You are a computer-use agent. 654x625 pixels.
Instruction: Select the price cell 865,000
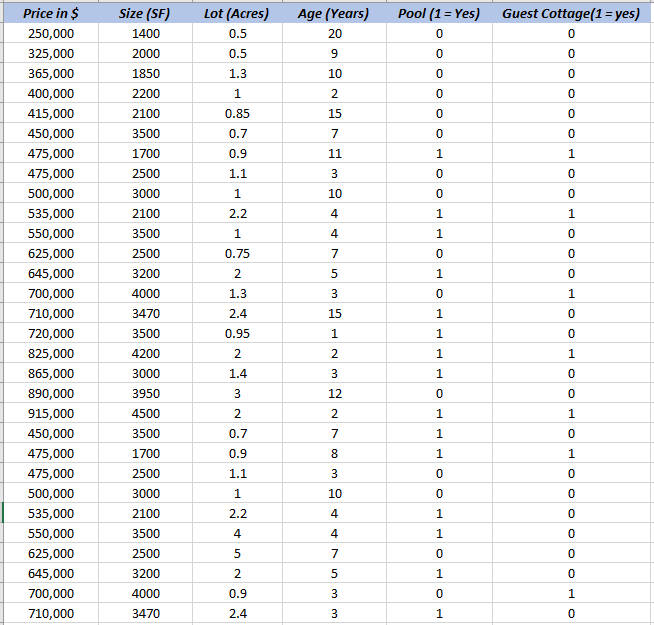pyautogui.click(x=51, y=373)
